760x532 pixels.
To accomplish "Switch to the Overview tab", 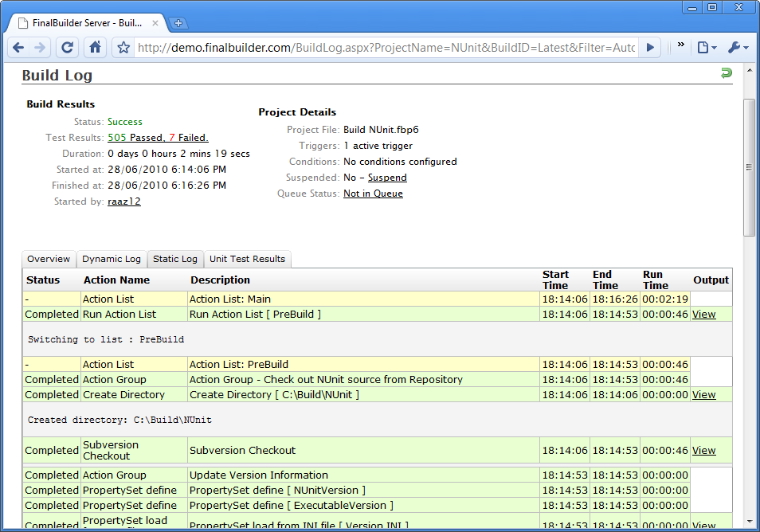I will coord(49,259).
